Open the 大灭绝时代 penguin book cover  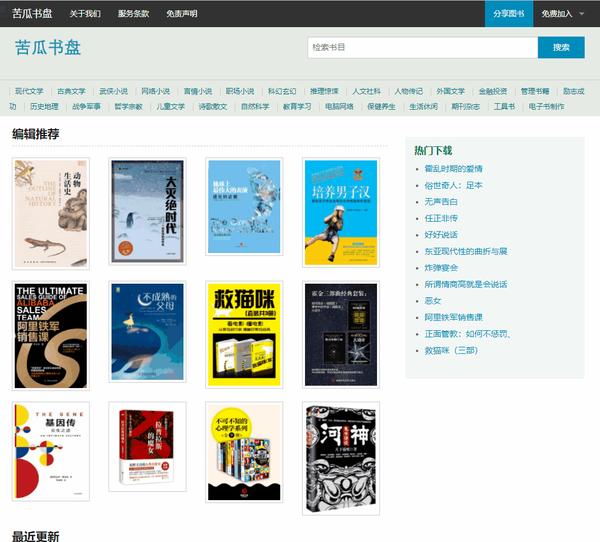(x=147, y=211)
